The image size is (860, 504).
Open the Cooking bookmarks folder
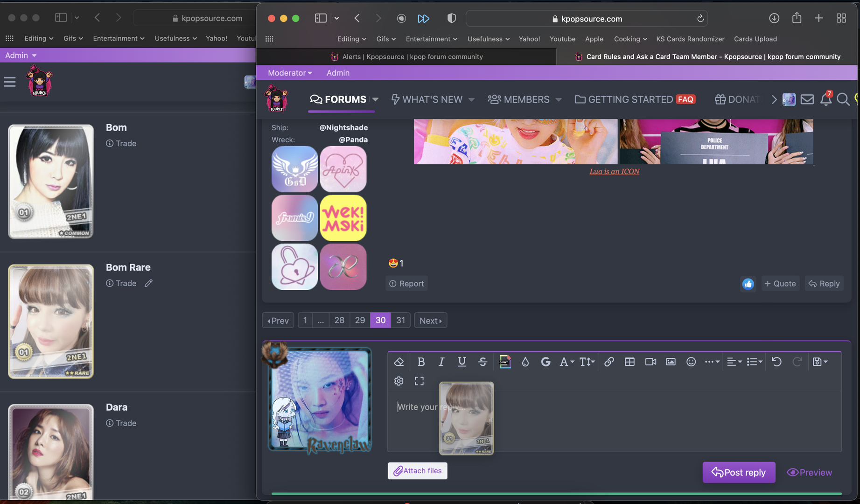tap(630, 39)
